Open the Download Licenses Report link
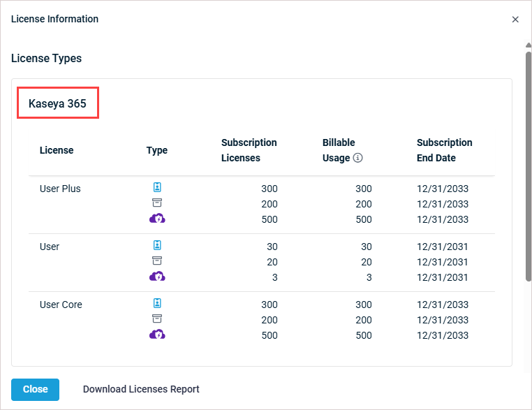 pos(141,389)
